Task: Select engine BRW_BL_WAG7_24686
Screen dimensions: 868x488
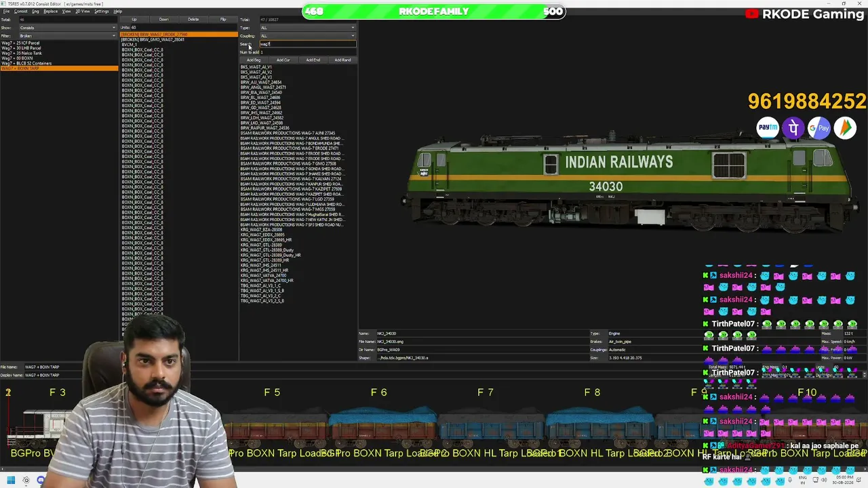Action: coord(260,98)
